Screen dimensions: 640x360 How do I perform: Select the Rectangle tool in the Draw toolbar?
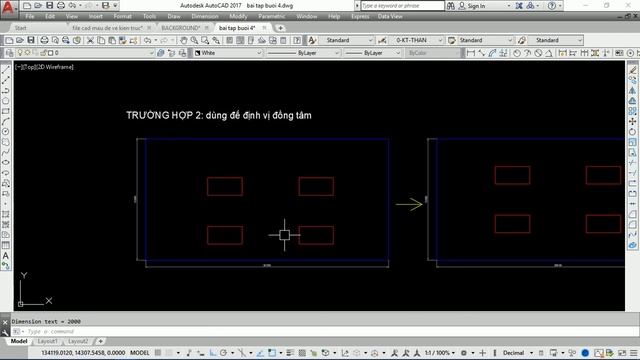click(x=6, y=111)
